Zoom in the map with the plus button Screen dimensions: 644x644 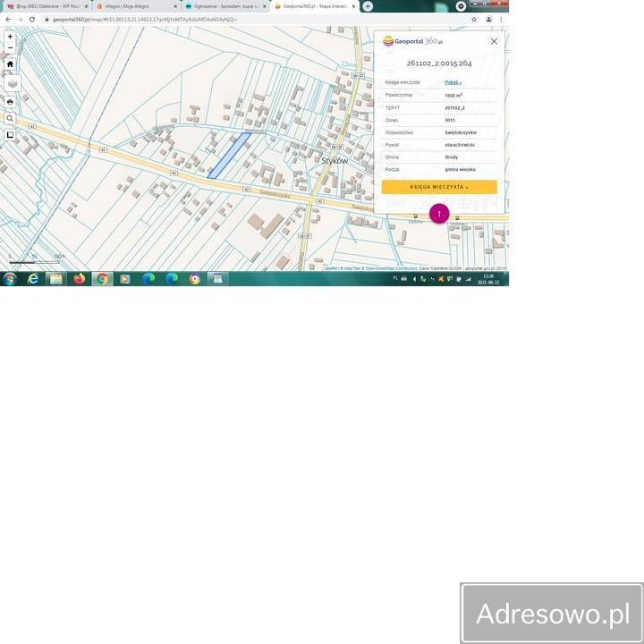click(10, 37)
